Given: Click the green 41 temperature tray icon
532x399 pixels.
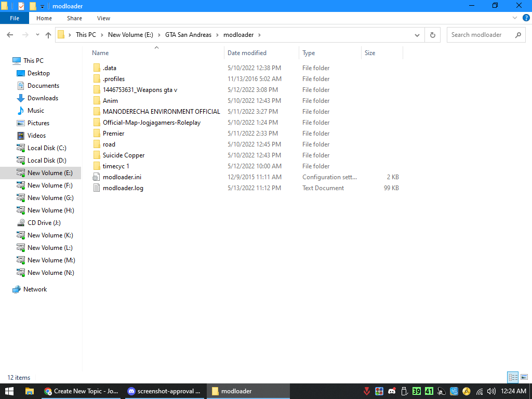Looking at the screenshot, I should pos(429,391).
